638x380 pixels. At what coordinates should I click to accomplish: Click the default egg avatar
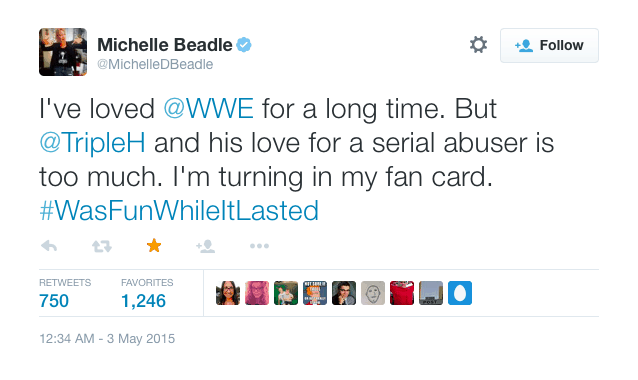pos(460,293)
